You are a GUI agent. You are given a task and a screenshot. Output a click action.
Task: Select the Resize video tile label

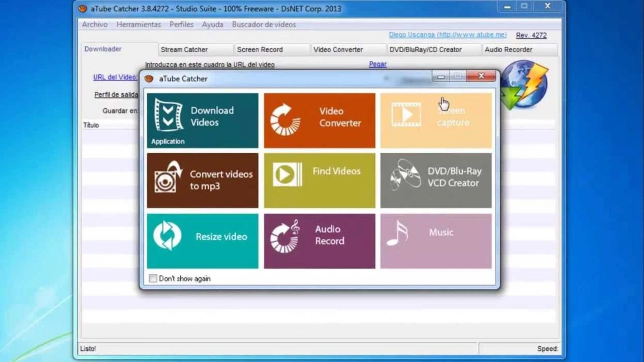(x=221, y=237)
